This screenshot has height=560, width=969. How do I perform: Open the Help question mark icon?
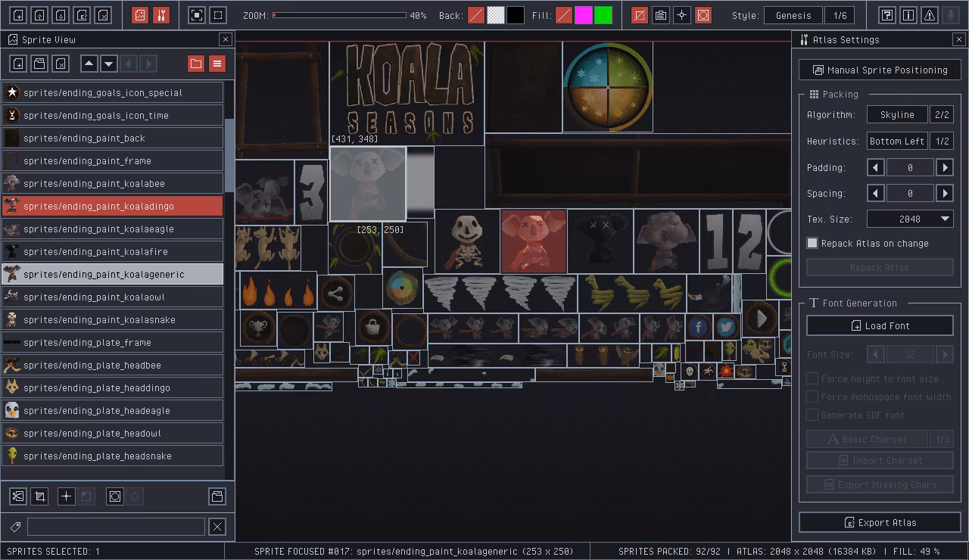pos(887,15)
